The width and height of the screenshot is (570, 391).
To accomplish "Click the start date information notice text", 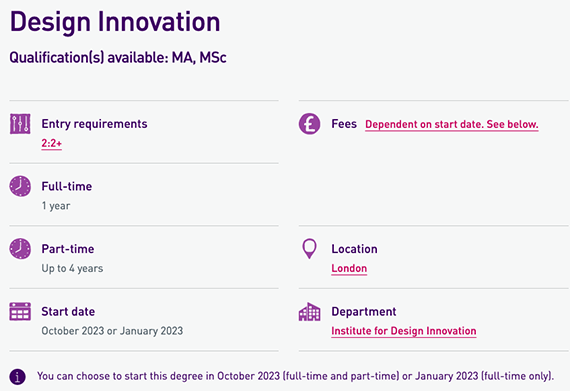I will pos(296,376).
